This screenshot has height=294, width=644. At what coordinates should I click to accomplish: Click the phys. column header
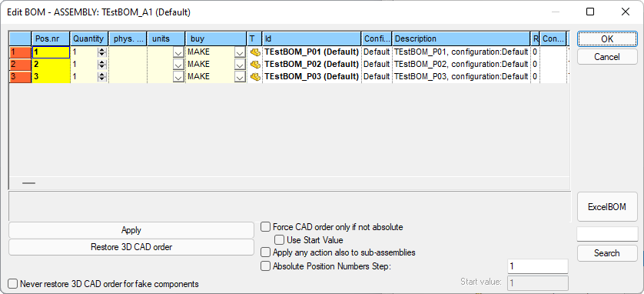128,39
